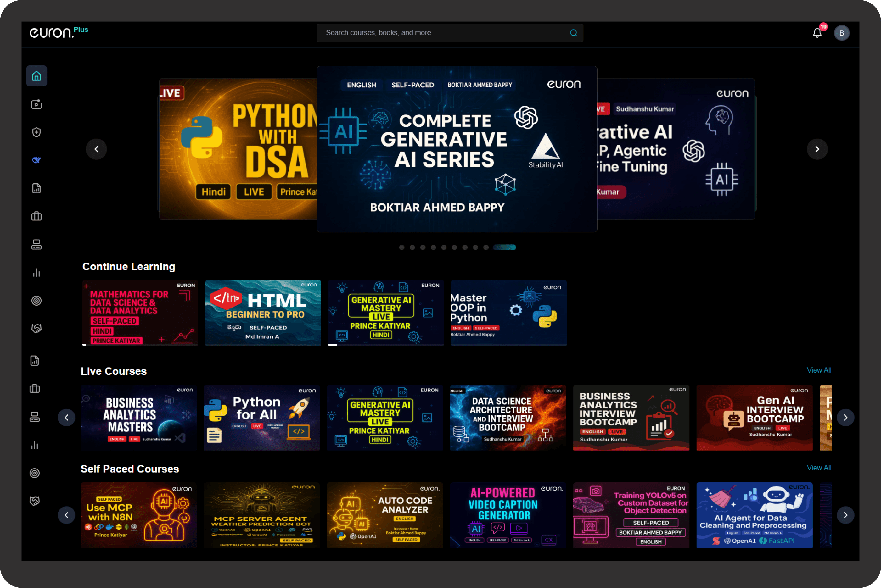881x588 pixels.
Task: Resume Generative AI Mastery in Continue Learning
Action: point(386,313)
